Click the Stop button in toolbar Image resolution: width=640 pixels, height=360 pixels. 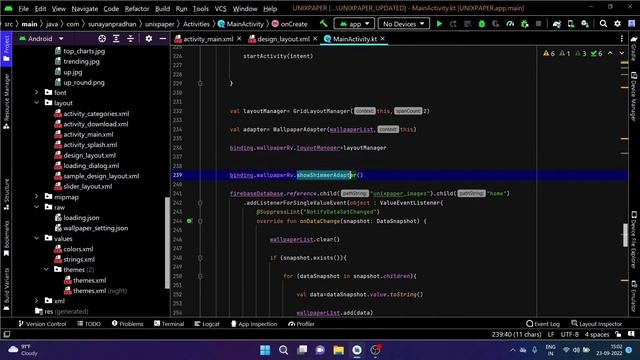[x=539, y=24]
